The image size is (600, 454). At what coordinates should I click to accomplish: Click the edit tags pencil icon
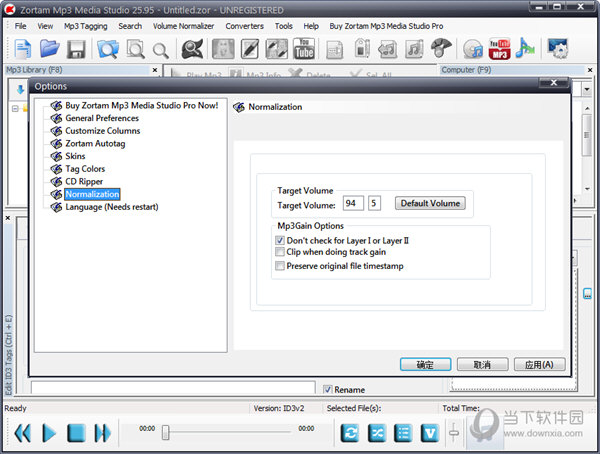[250, 49]
